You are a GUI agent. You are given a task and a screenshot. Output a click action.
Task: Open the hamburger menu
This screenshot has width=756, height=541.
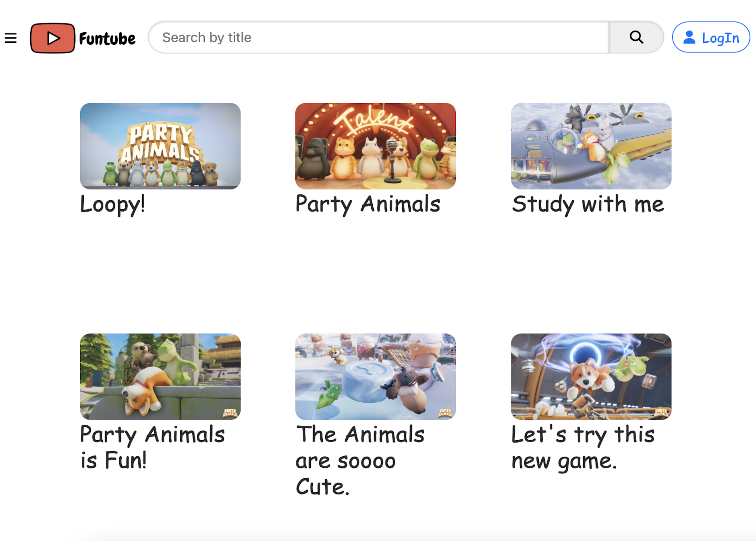(x=11, y=38)
